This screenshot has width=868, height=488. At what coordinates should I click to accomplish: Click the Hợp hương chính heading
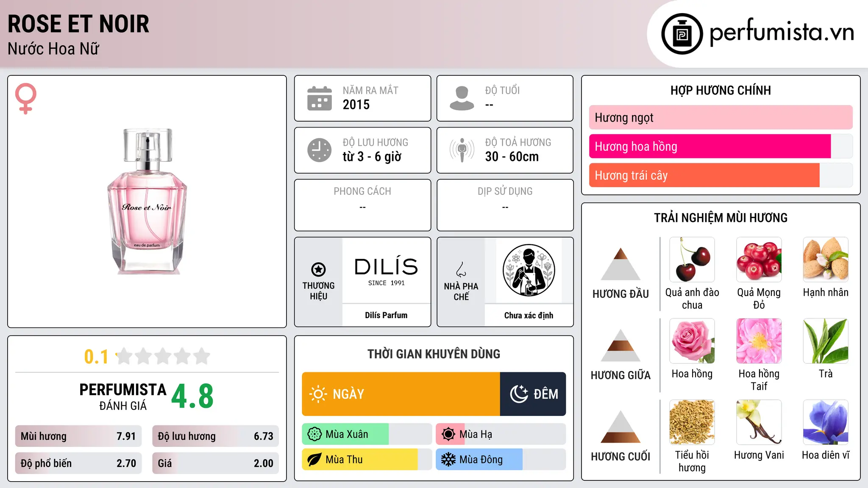tap(721, 90)
